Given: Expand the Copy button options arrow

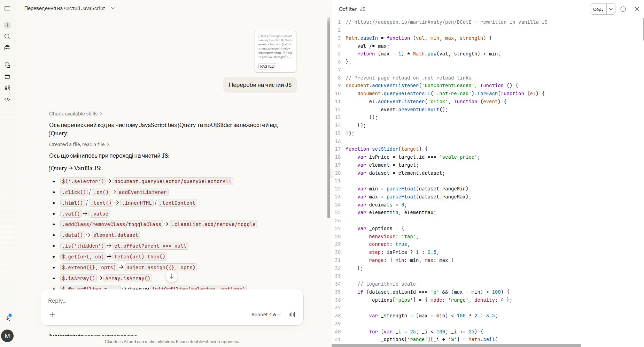Looking at the screenshot, I should coord(611,9).
